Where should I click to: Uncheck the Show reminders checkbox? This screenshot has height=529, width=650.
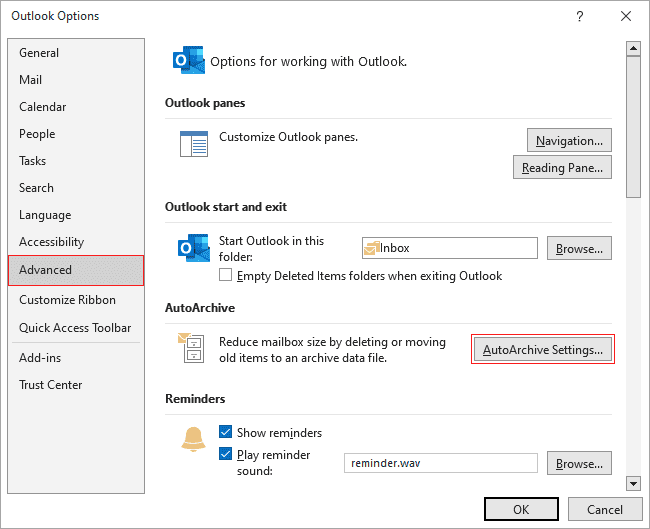point(226,432)
